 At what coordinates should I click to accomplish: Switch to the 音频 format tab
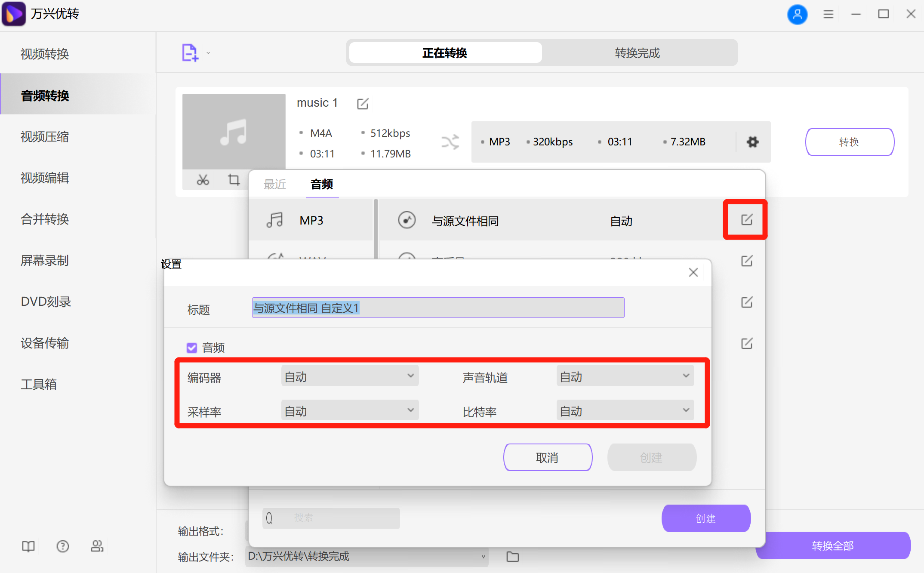322,184
